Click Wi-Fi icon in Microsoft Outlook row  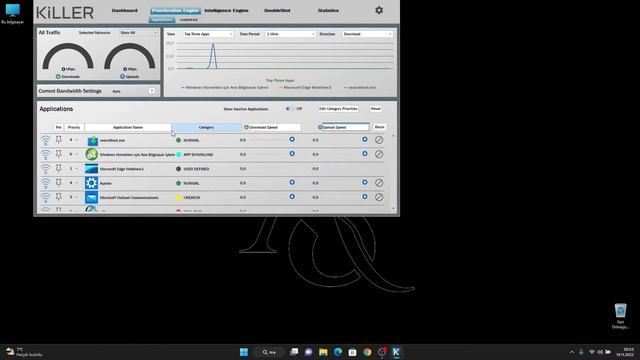tap(46, 197)
